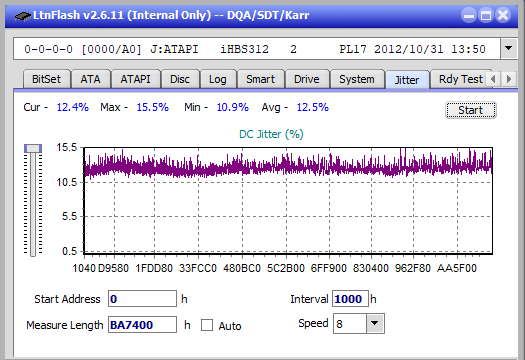Switch to the BitSet tab
The height and width of the screenshot is (360, 525).
click(47, 79)
